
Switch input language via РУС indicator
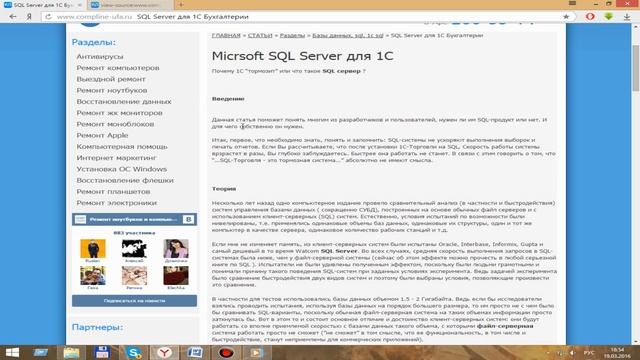(589, 353)
